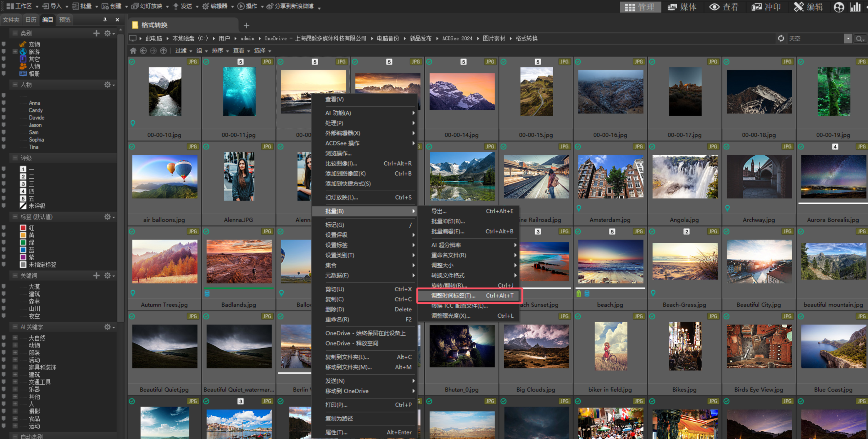868x439 pixels.
Task: Toggle the checkbox beside the red label
Action: [x=4, y=228]
